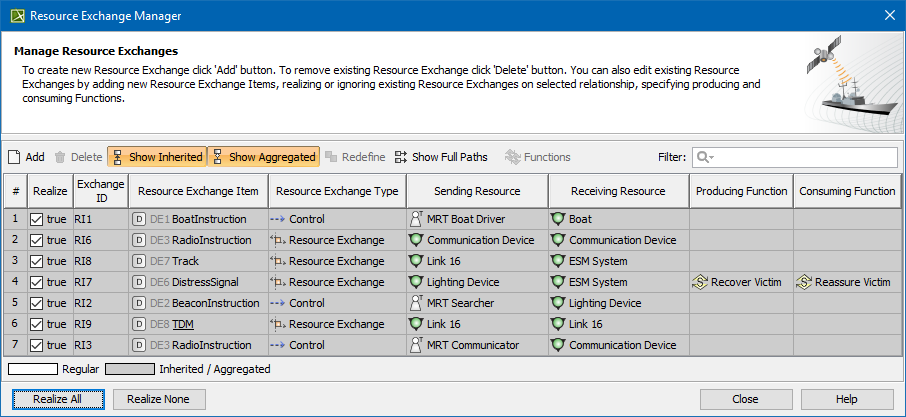This screenshot has height=417, width=906.
Task: Click the MRT Boat Driver person icon
Action: pyautogui.click(x=417, y=219)
